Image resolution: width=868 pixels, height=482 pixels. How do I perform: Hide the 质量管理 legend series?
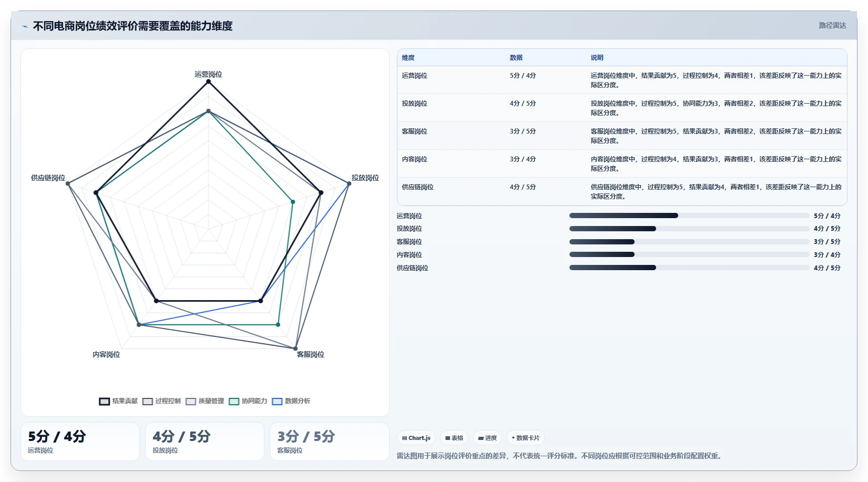pyautogui.click(x=205, y=401)
